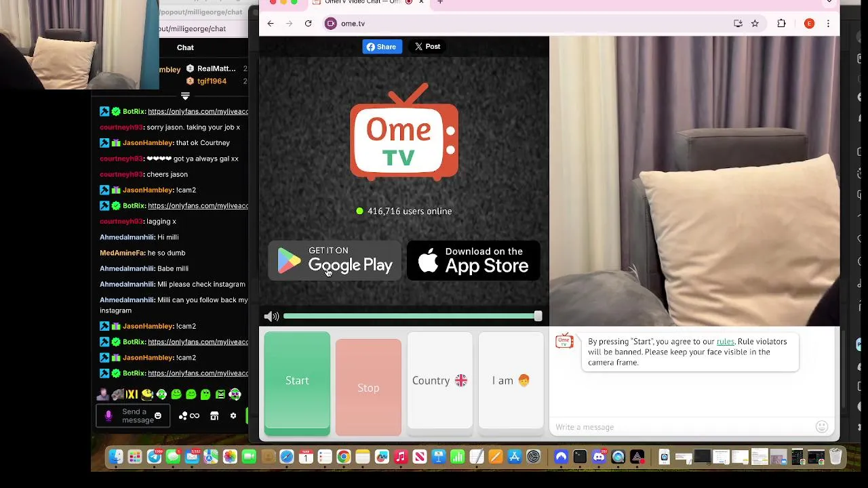Click RealMatt username in chat header
Viewport: 868px width, 488px height.
click(x=216, y=68)
